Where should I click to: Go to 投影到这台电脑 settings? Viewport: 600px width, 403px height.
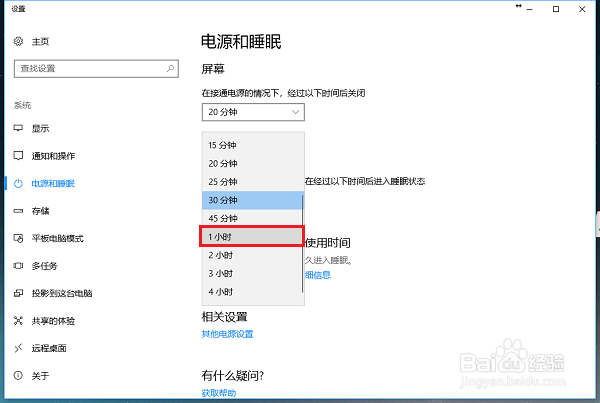coord(62,293)
